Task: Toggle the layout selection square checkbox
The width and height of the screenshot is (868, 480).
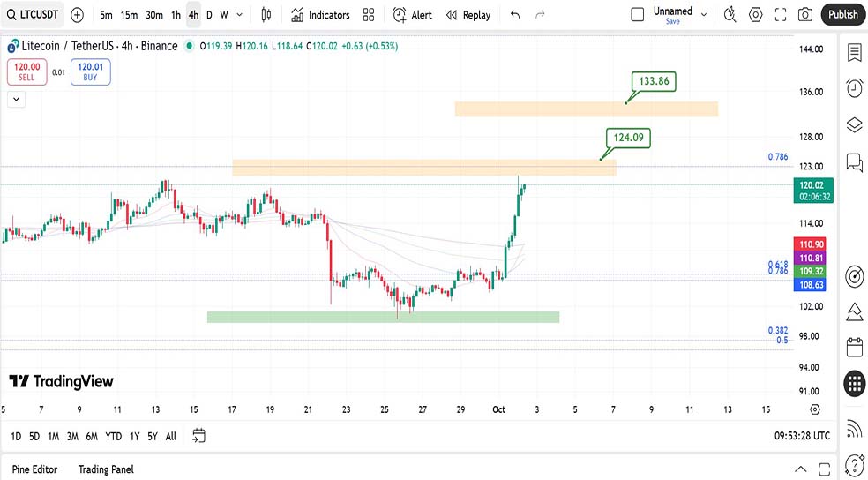Action: 638,14
